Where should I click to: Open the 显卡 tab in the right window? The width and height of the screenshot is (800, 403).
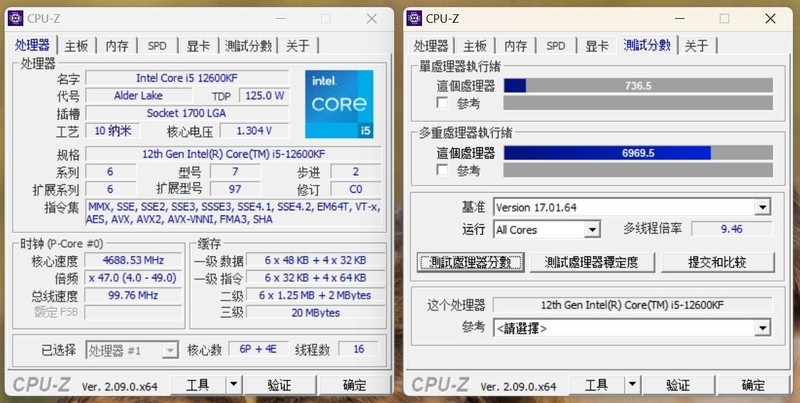(596, 46)
